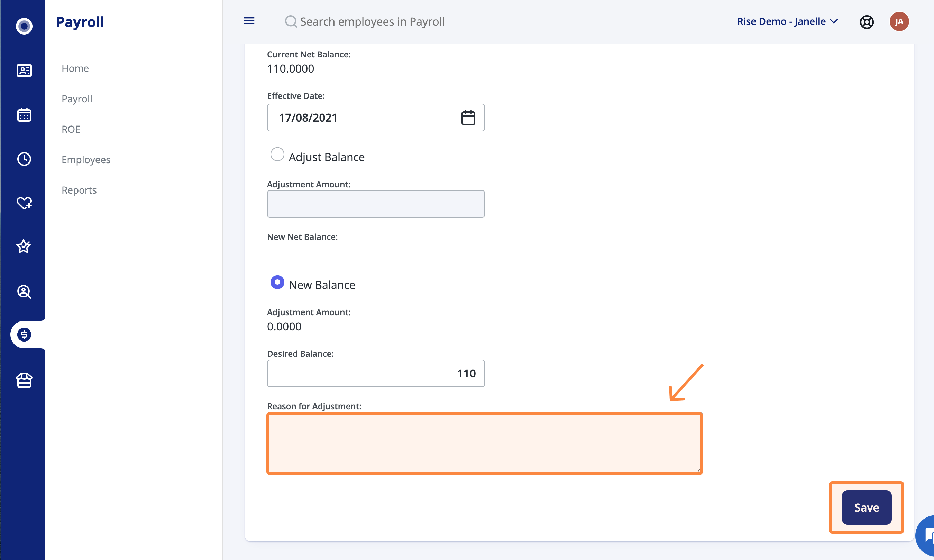Click the Reason for Adjustment label
The image size is (934, 560).
point(314,407)
